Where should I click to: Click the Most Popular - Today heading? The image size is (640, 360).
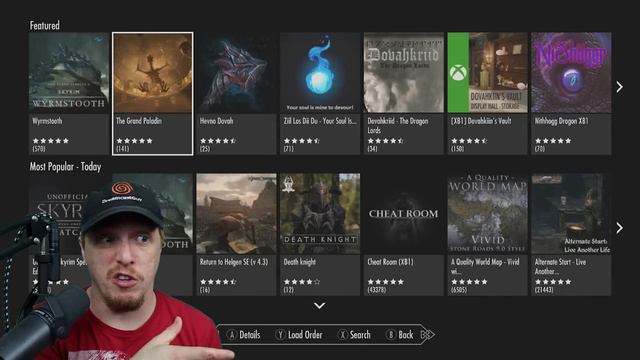(65, 167)
